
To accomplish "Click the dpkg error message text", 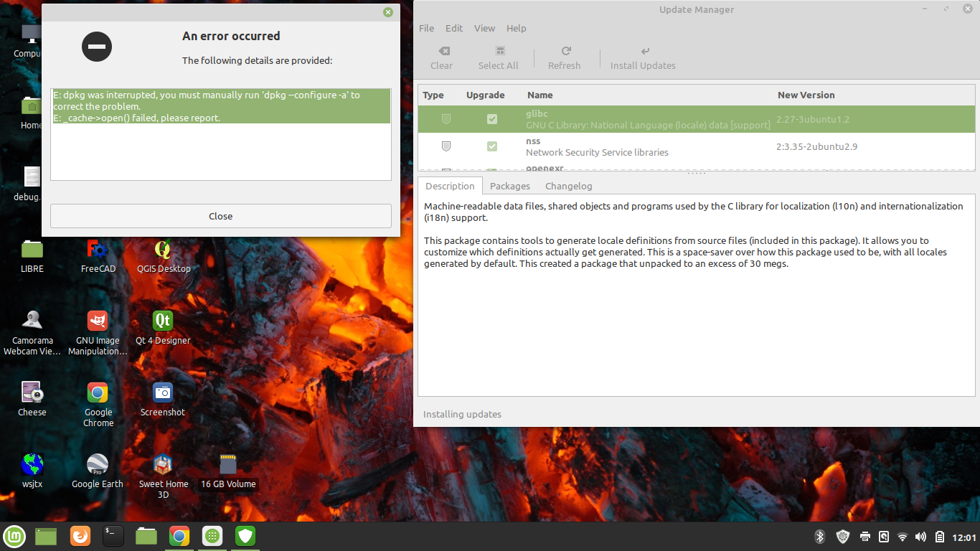I will [x=222, y=106].
